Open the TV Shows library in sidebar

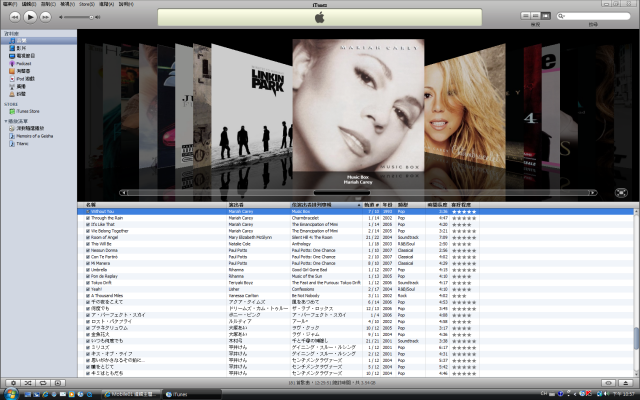pos(39,56)
